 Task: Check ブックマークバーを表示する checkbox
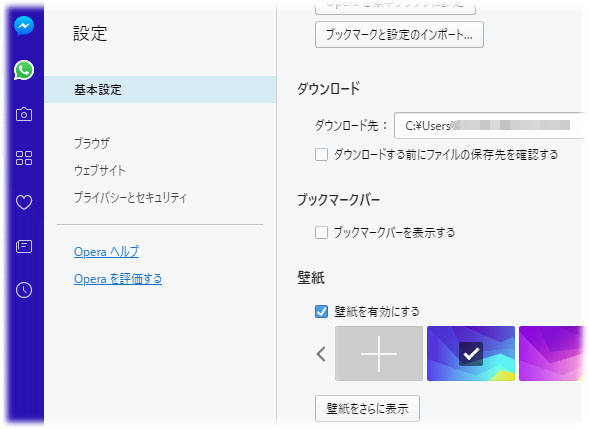coord(321,233)
